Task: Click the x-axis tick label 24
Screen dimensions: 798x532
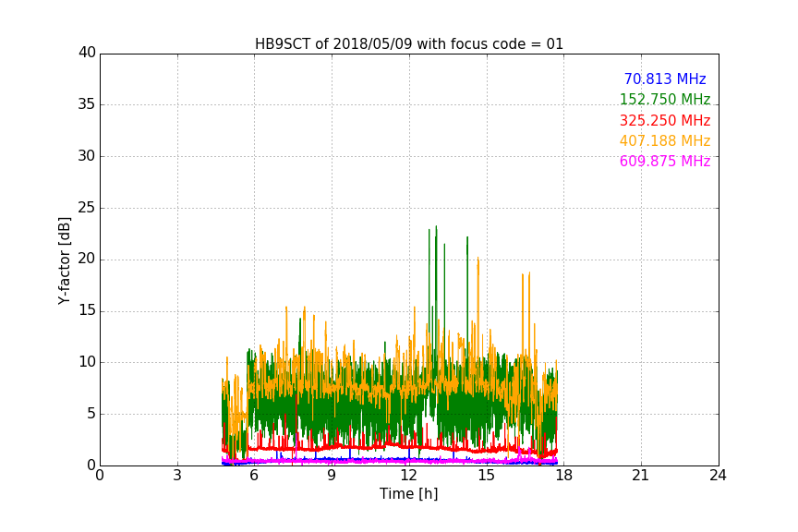Action: click(718, 476)
